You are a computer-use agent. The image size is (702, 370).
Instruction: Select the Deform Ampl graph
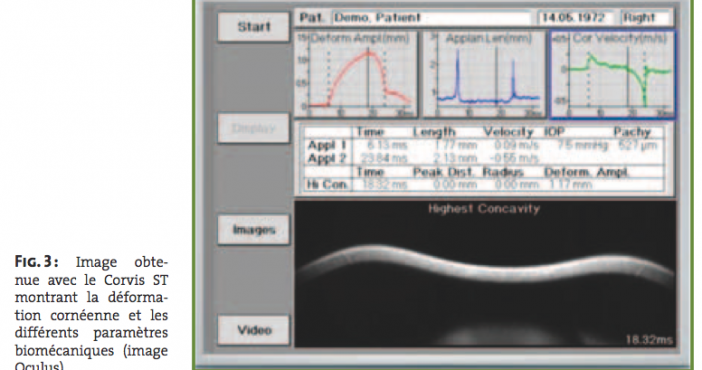(x=356, y=74)
